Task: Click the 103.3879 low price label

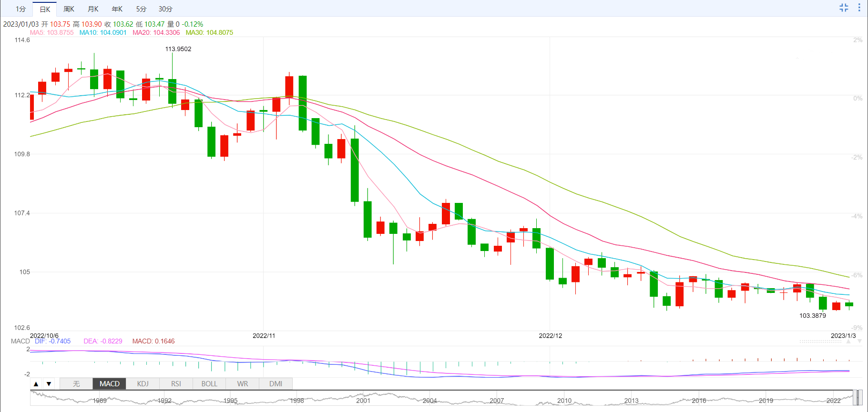Action: pyautogui.click(x=813, y=316)
